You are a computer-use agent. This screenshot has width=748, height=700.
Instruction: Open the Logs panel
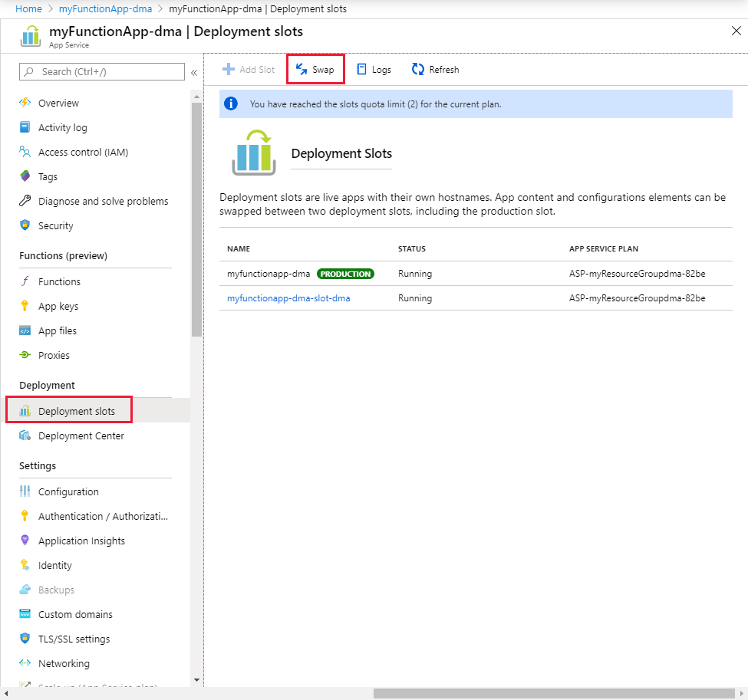[374, 69]
